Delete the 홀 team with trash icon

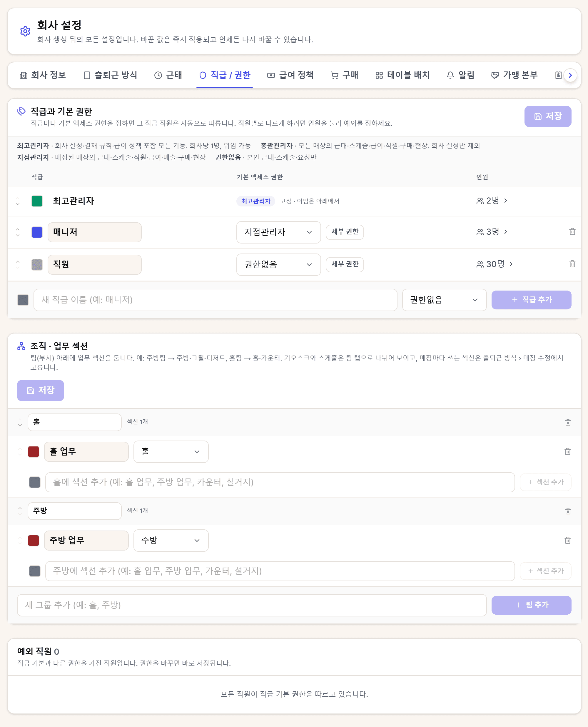pyautogui.click(x=568, y=422)
